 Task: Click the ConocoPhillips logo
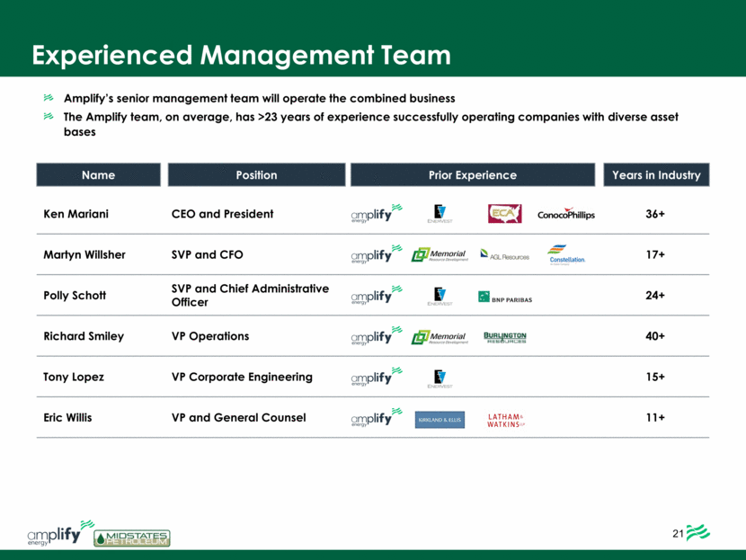point(566,214)
